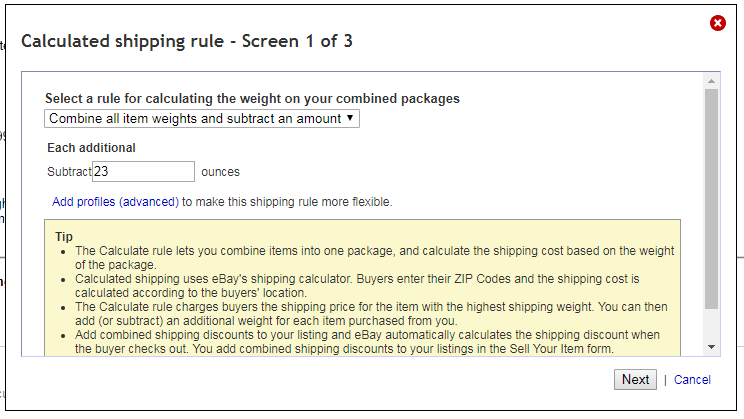Click the 'Calculated shipping rule' dialog title

click(187, 41)
